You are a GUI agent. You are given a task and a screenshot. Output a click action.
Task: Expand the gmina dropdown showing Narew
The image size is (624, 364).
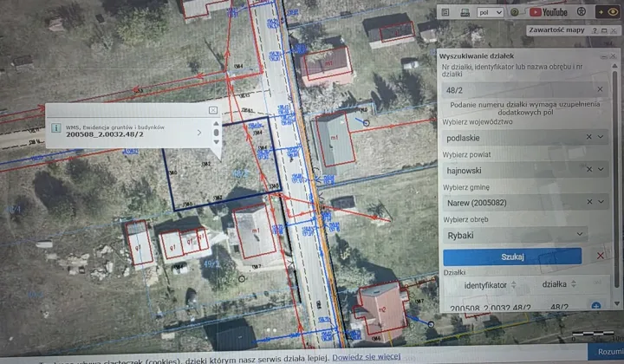[x=601, y=202]
